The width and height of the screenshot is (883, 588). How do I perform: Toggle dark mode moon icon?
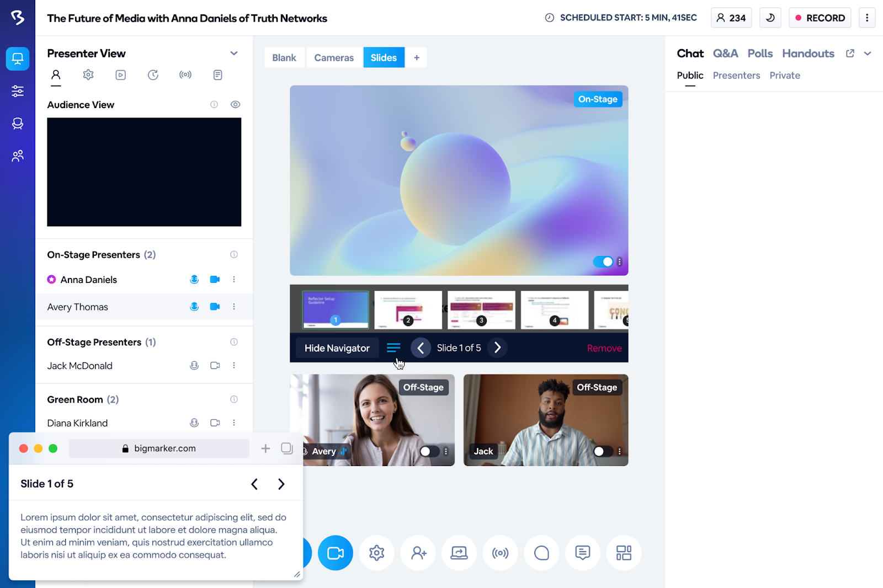click(770, 18)
